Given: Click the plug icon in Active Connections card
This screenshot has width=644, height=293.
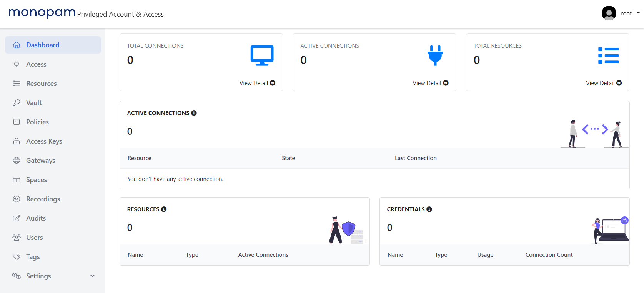Looking at the screenshot, I should click(435, 55).
